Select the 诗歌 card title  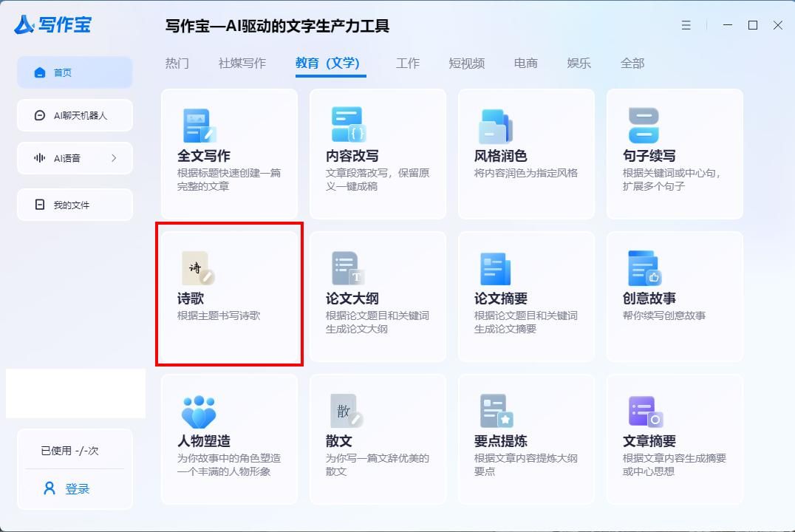pyautogui.click(x=190, y=299)
